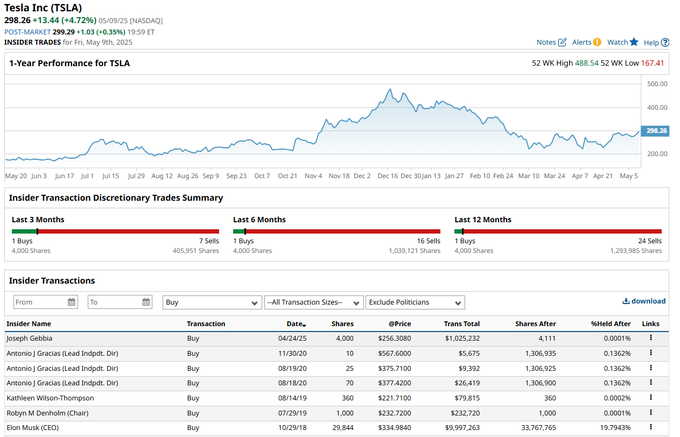Expand the Buy transaction type dropdown
Viewport: 680px width, 437px height.
[x=210, y=302]
